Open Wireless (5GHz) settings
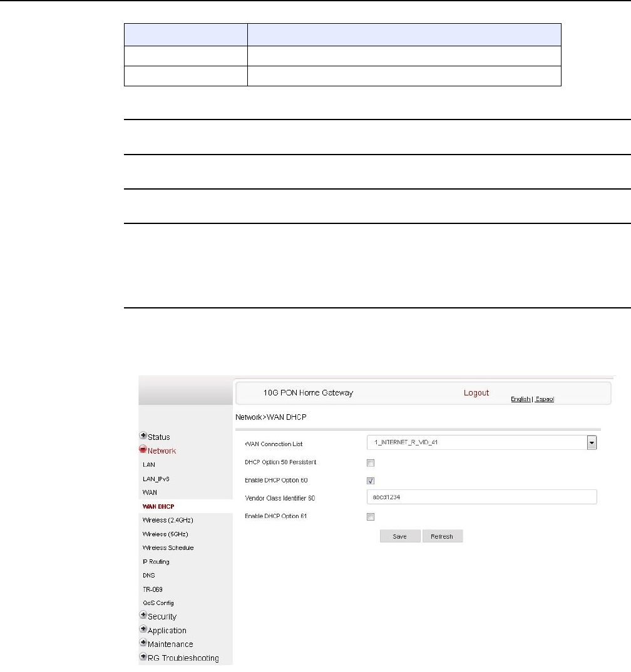The height and width of the screenshot is (672, 631). pos(165,534)
